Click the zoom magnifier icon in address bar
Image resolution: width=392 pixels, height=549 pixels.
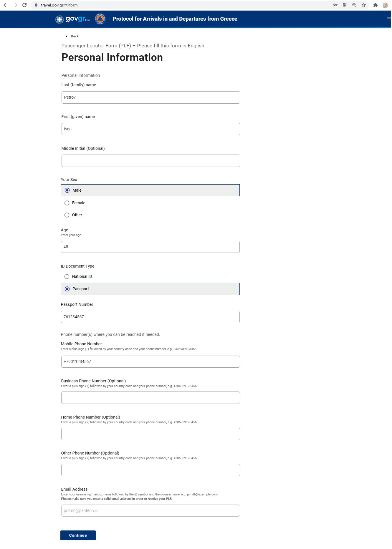[x=354, y=5]
